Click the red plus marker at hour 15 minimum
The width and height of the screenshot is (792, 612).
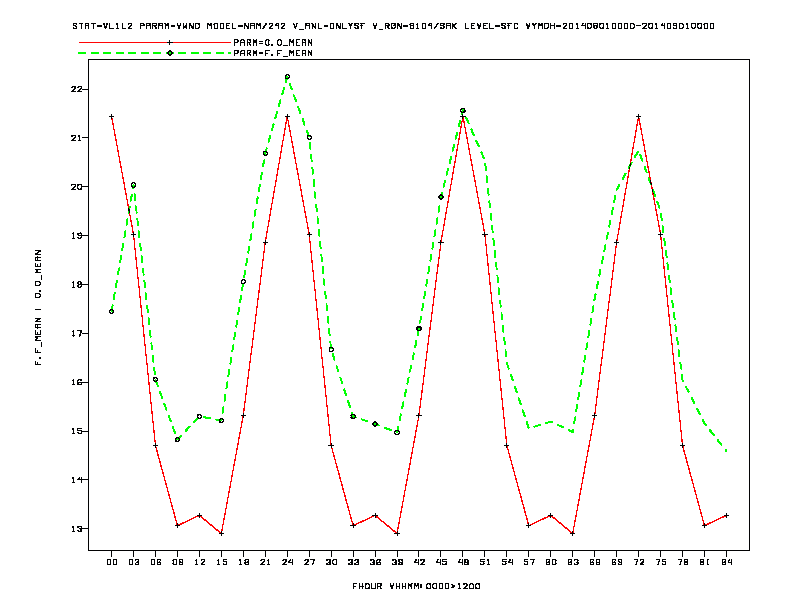221,533
